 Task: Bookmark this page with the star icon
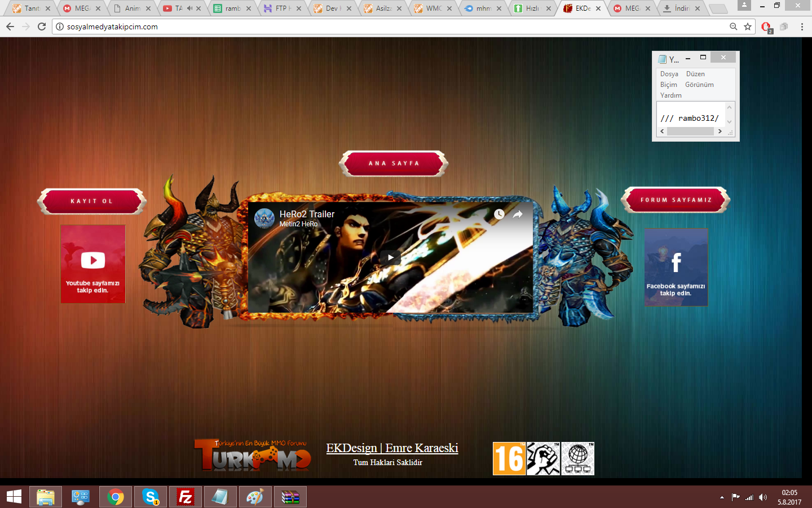748,27
